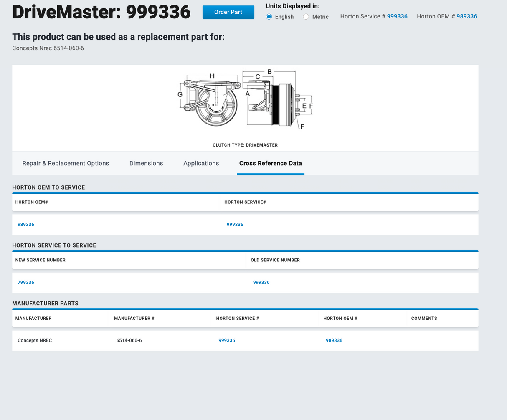Click the Manufacturer # column header
The height and width of the screenshot is (420, 507).
point(134,319)
